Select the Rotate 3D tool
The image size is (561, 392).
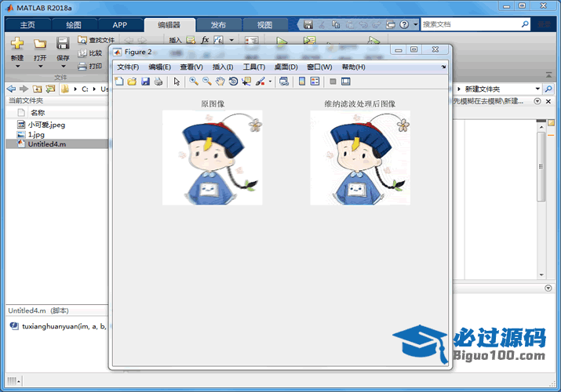click(233, 82)
